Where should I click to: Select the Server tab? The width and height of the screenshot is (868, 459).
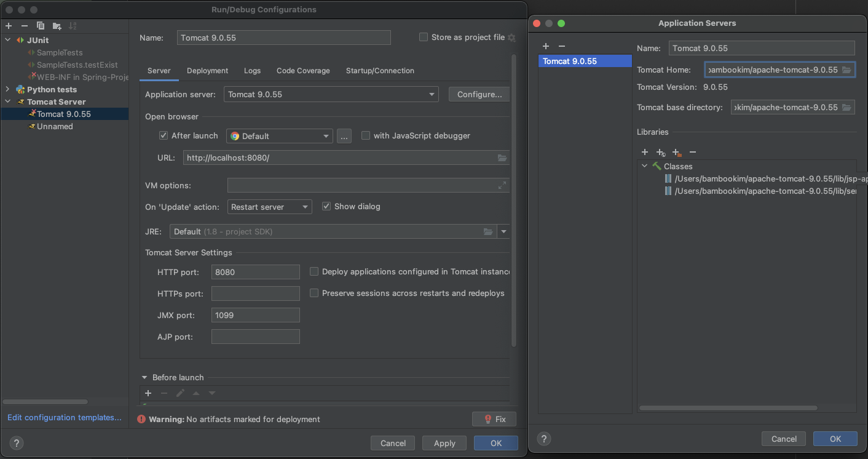[159, 71]
